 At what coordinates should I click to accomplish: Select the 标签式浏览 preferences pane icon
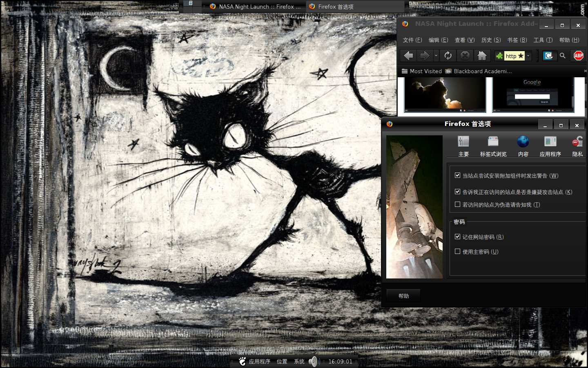coord(493,146)
